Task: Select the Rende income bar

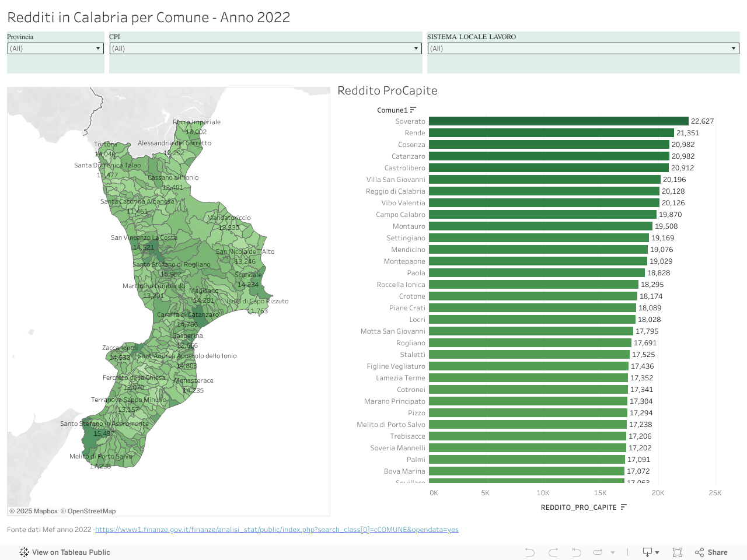Action: [x=551, y=133]
